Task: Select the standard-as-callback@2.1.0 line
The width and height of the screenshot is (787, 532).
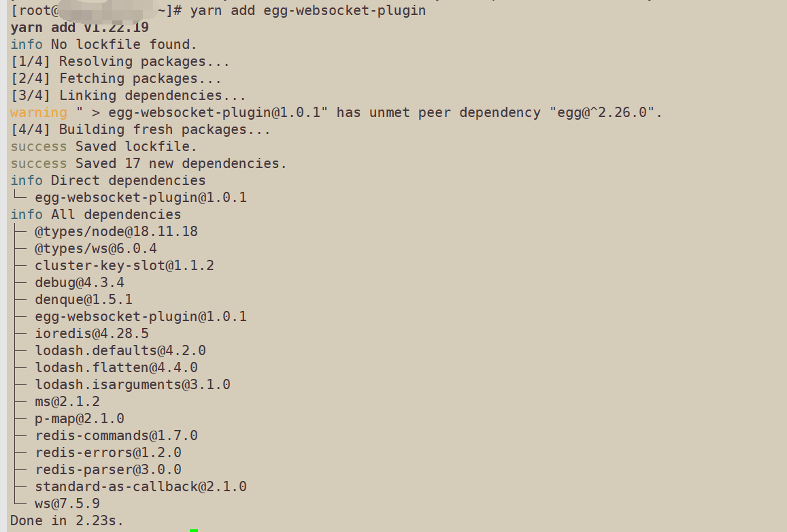Action: tap(141, 486)
